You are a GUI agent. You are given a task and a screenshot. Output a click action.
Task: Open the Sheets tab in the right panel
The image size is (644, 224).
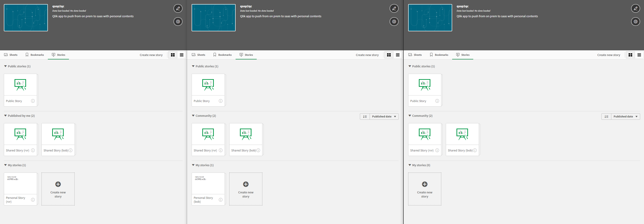(x=415, y=55)
